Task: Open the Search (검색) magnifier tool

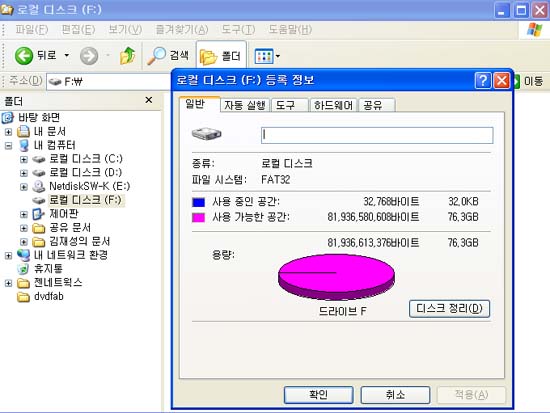Action: pyautogui.click(x=168, y=55)
